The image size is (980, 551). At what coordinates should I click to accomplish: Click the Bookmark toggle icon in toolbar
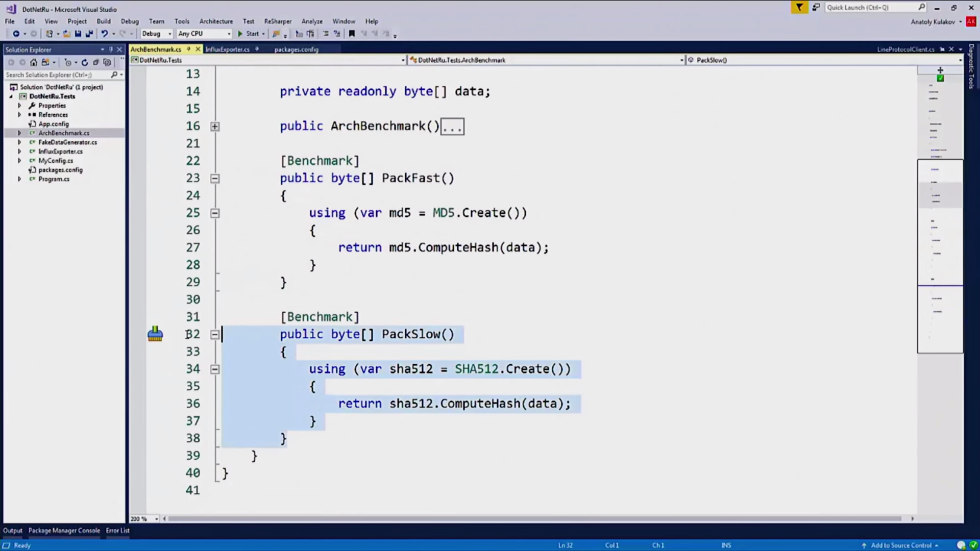pos(352,34)
